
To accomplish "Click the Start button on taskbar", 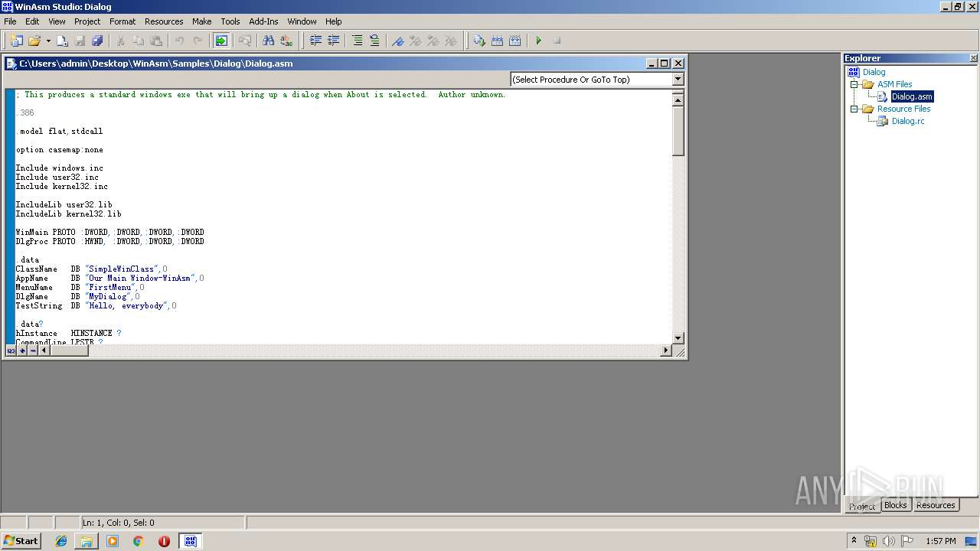I will (x=21, y=540).
